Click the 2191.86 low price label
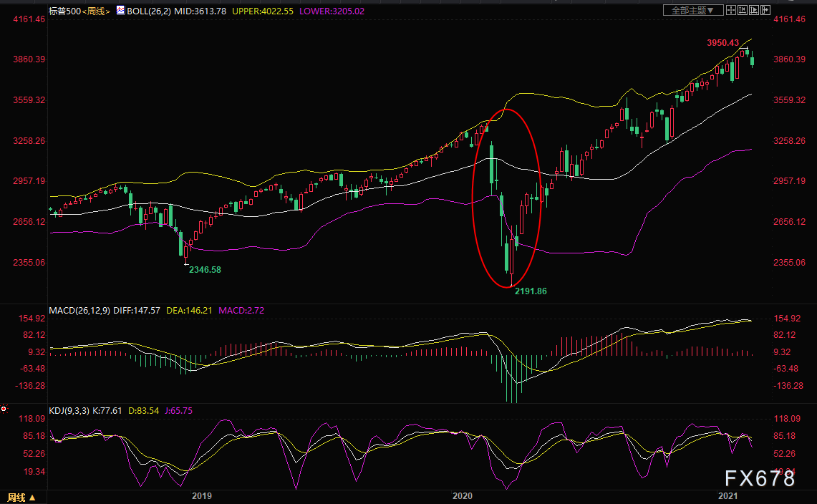This screenshot has width=817, height=504. pos(531,291)
